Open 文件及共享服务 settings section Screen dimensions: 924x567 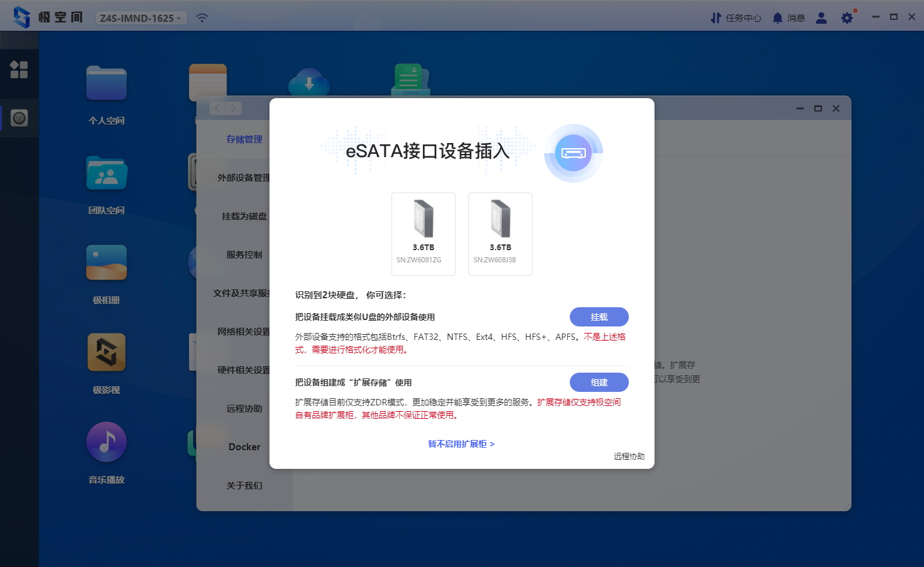click(242, 293)
